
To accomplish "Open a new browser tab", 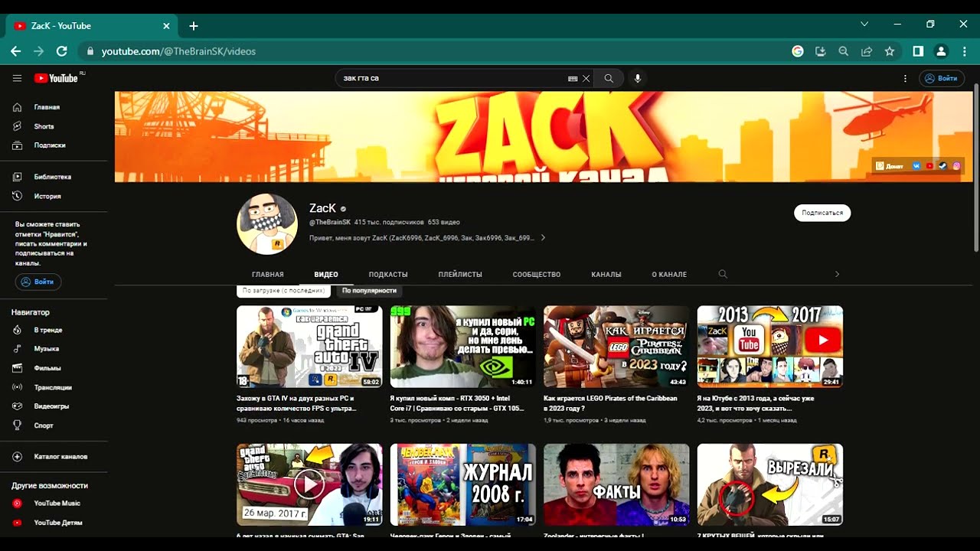I will coord(194,26).
